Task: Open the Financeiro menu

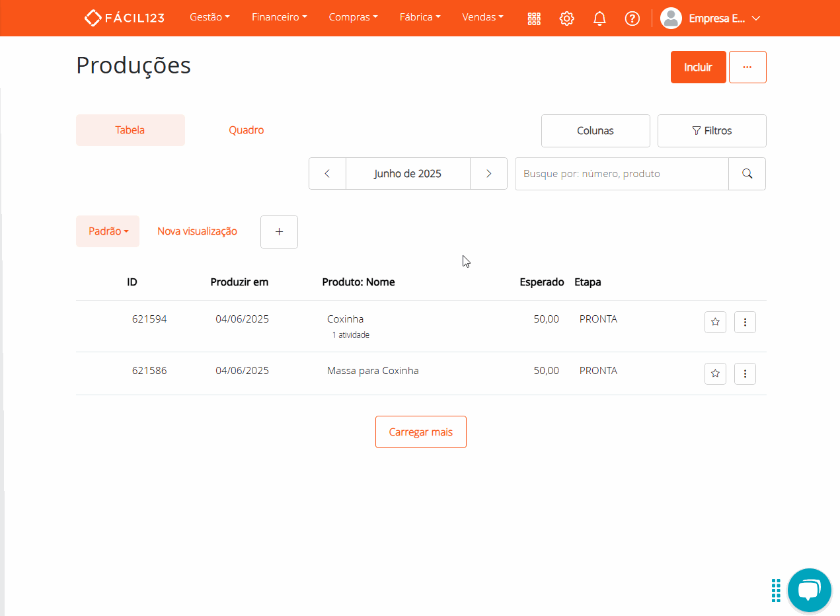Action: click(279, 17)
